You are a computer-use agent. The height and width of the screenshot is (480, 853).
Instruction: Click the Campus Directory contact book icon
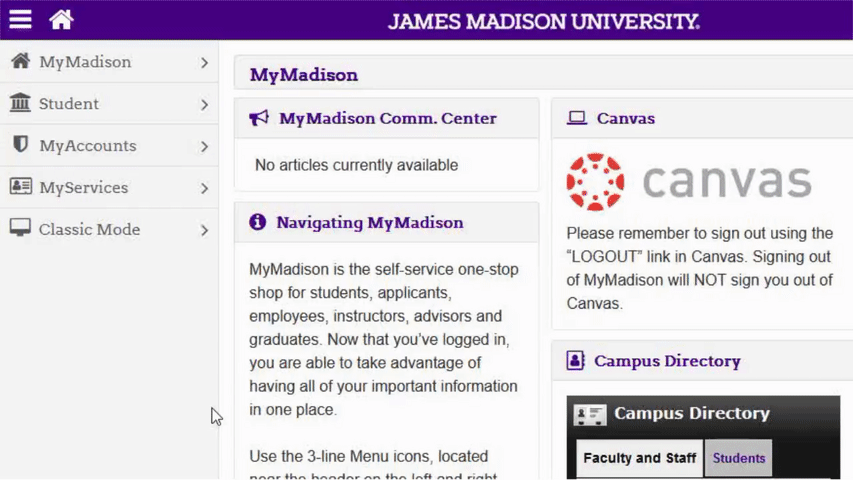[x=575, y=360]
